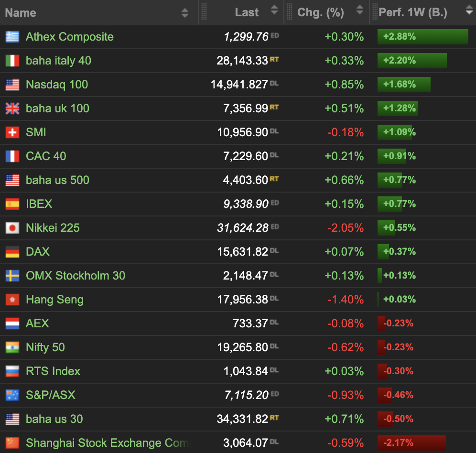Viewport: 476px width, 453px height.
Task: Click the Chg. (%) column header label
Action: point(320,12)
